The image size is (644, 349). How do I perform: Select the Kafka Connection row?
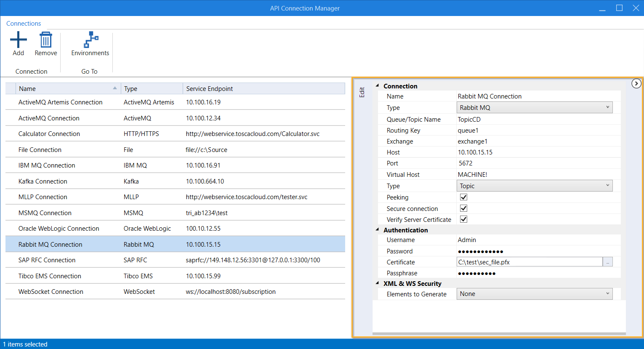point(43,181)
